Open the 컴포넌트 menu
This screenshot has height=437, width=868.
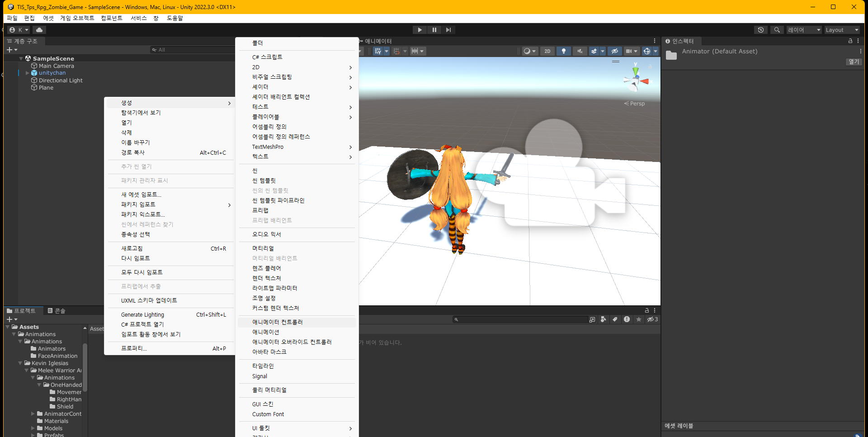coord(112,18)
